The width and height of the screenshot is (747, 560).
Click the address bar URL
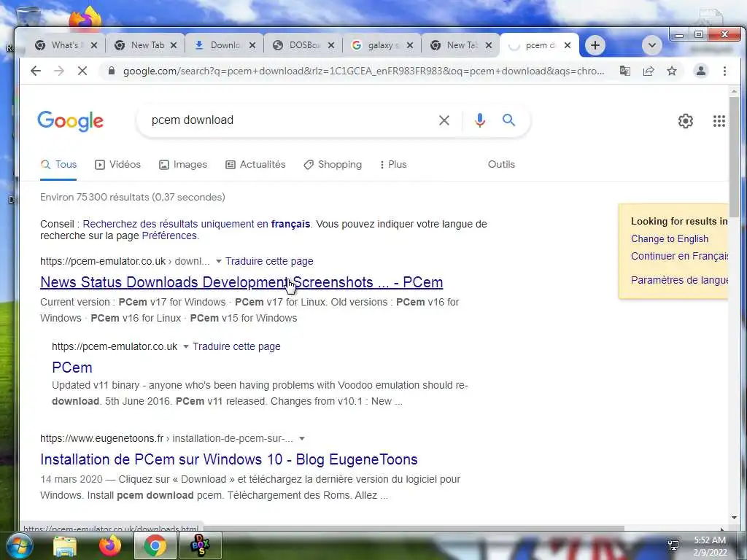coord(363,71)
